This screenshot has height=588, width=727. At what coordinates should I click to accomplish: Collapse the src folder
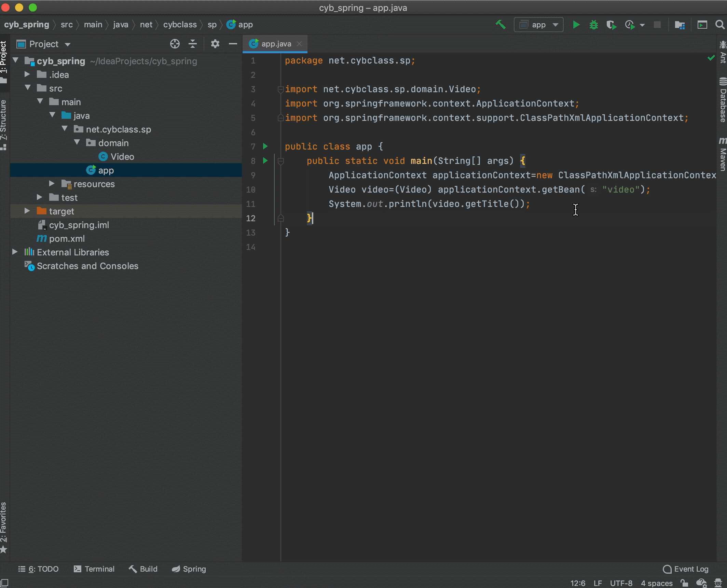click(28, 88)
